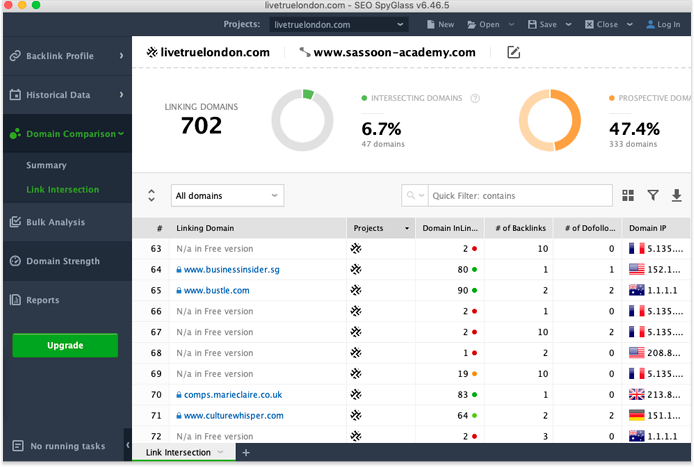Click Open project in the toolbar
The width and height of the screenshot is (694, 467).
pos(483,25)
